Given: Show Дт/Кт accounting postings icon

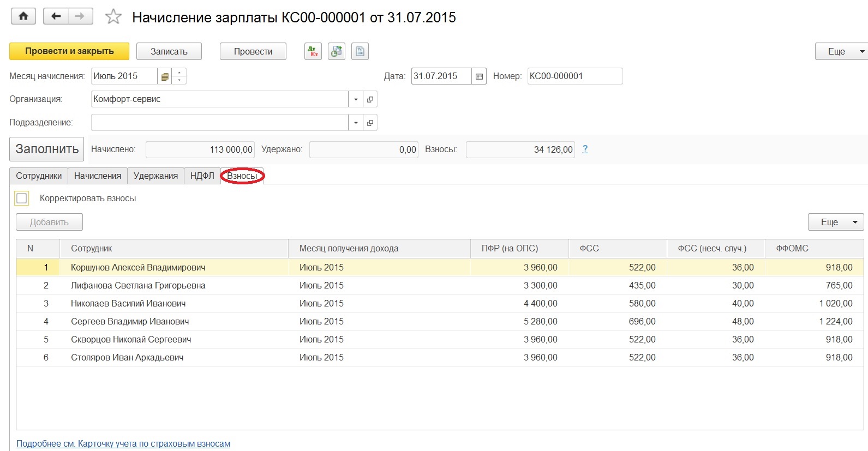Looking at the screenshot, I should coord(313,51).
